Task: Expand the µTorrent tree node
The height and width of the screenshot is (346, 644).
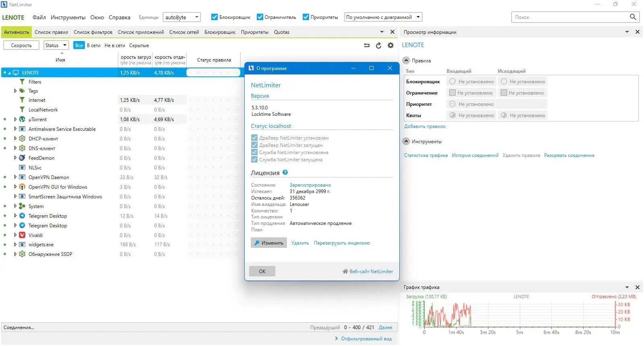Action: click(x=15, y=119)
